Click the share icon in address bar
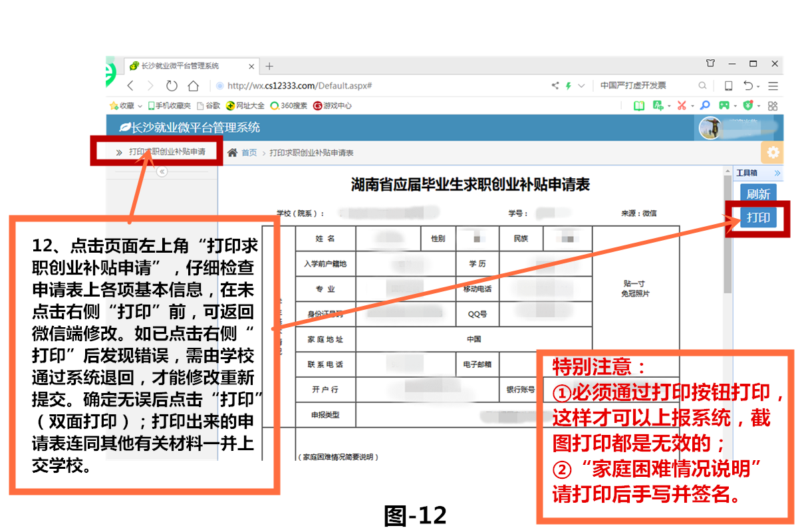798x532 pixels. (555, 86)
